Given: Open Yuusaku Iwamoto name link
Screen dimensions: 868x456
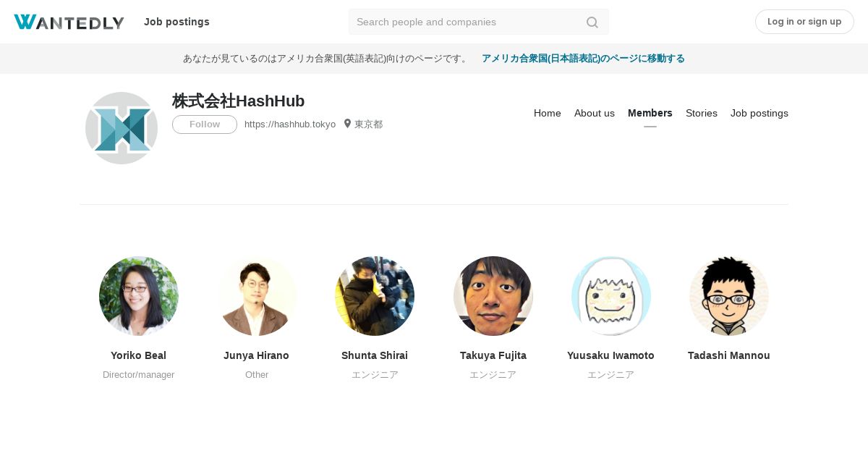Looking at the screenshot, I should (x=611, y=355).
